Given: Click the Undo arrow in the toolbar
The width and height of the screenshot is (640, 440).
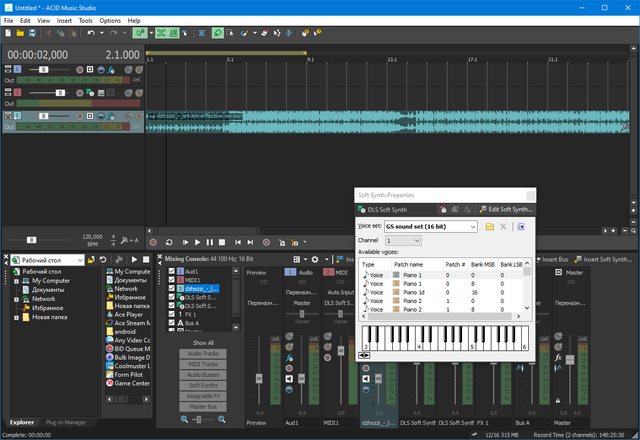Looking at the screenshot, I should 90,33.
